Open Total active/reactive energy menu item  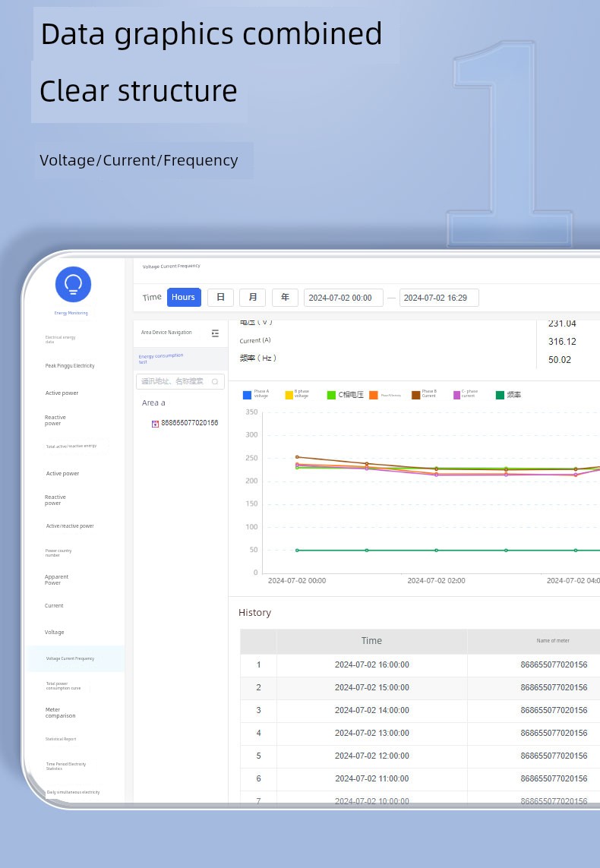[x=71, y=447]
